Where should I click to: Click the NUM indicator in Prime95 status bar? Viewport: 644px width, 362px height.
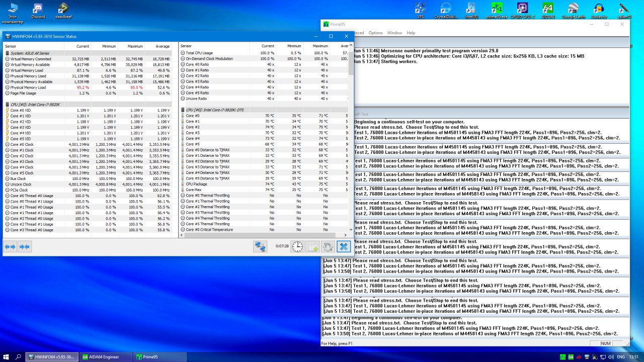click(606, 343)
